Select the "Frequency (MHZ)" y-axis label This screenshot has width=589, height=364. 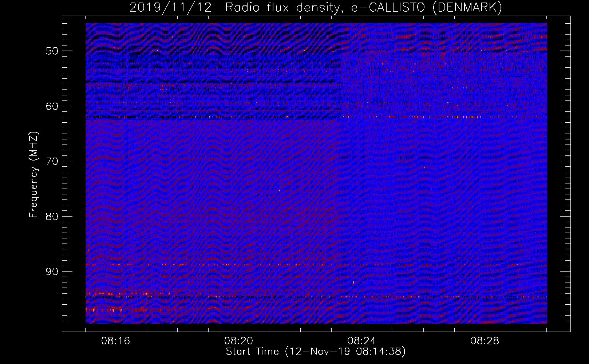(33, 175)
